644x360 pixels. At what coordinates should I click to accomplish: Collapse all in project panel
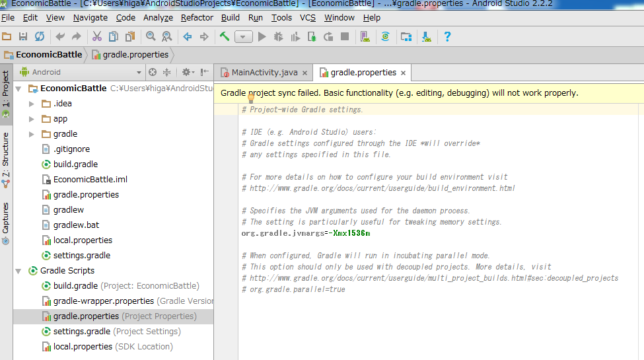pyautogui.click(x=166, y=72)
